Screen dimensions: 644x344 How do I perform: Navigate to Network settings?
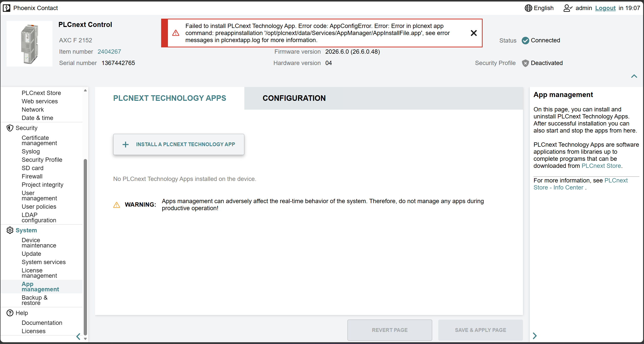[33, 110]
